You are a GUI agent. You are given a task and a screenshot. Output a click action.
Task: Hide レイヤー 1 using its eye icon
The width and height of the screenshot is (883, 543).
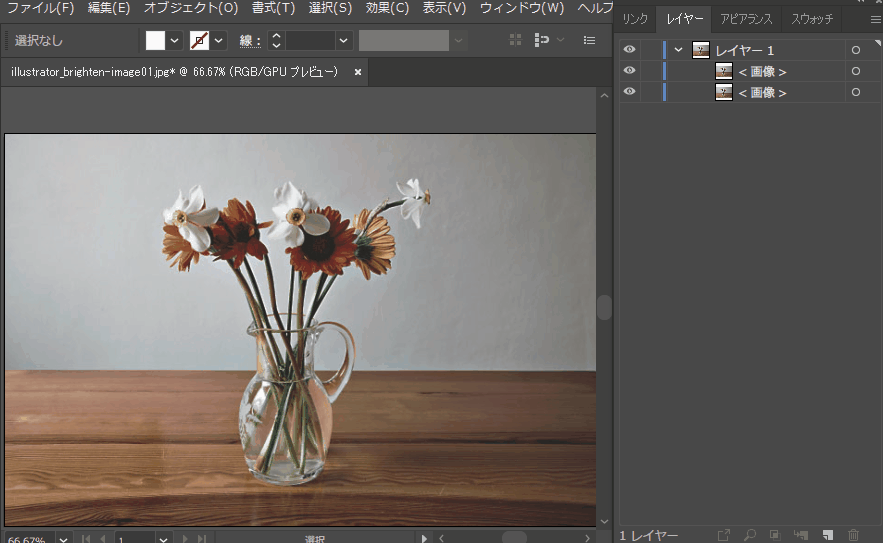pyautogui.click(x=629, y=50)
